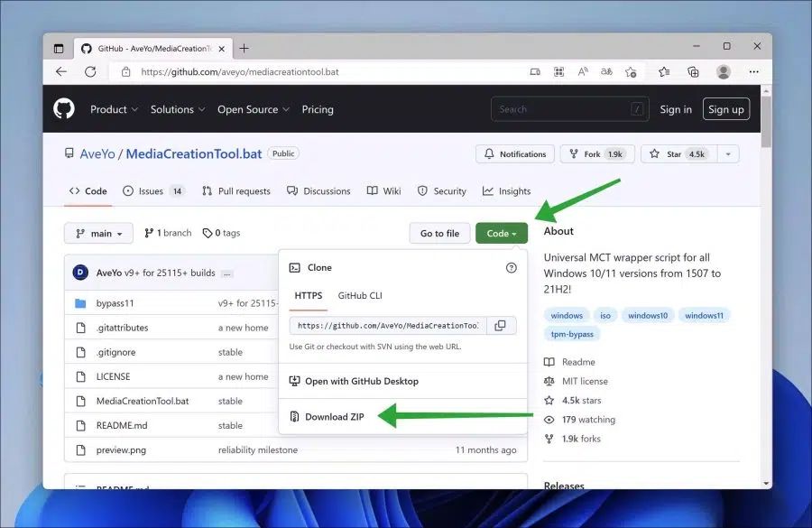The width and height of the screenshot is (812, 528).
Task: Click the AveYo commit author avatar
Action: (80, 273)
